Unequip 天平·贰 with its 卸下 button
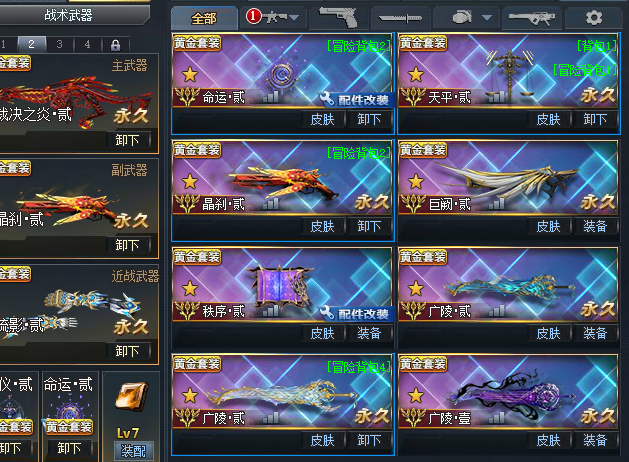 click(x=595, y=119)
